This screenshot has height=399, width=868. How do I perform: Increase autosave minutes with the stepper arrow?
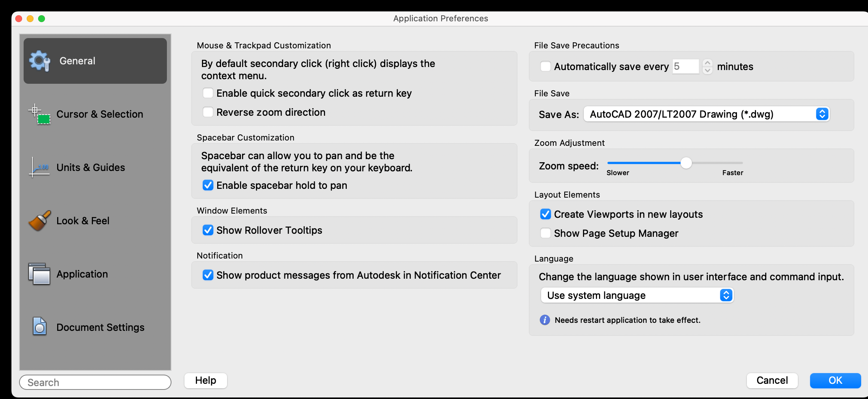[x=707, y=63]
